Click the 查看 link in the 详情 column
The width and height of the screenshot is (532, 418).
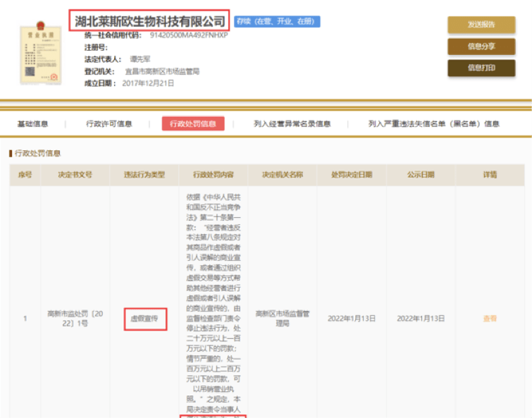490,319
